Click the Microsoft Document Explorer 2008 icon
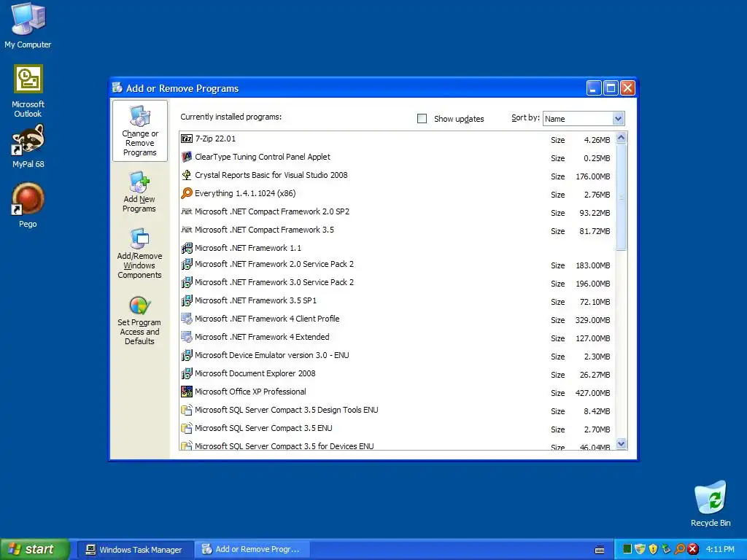Viewport: 747px width, 560px height. pos(187,373)
